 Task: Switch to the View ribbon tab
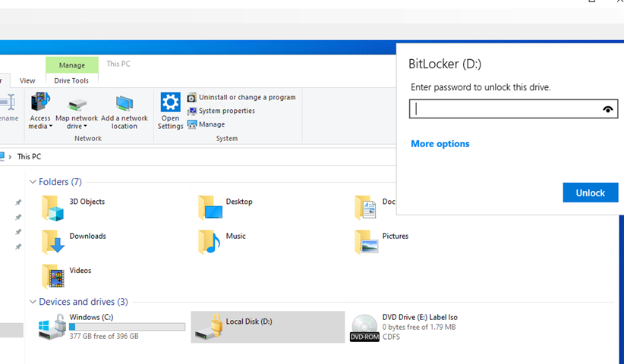[x=27, y=80]
